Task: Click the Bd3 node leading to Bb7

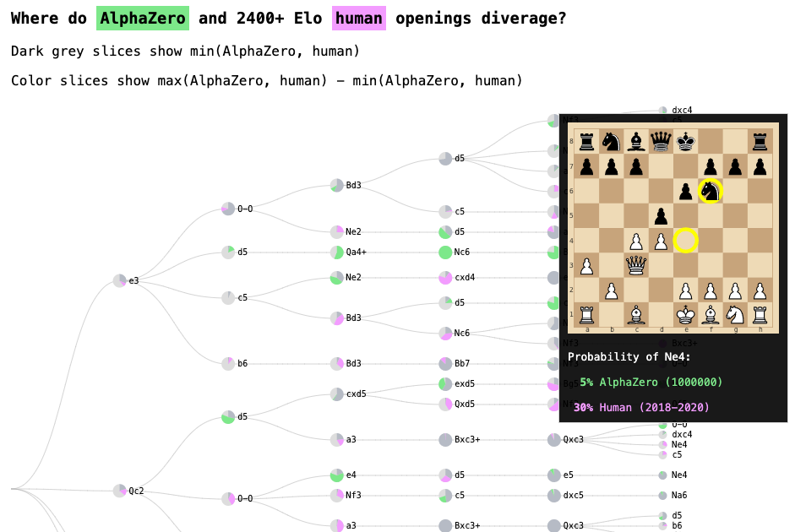Action: point(337,363)
